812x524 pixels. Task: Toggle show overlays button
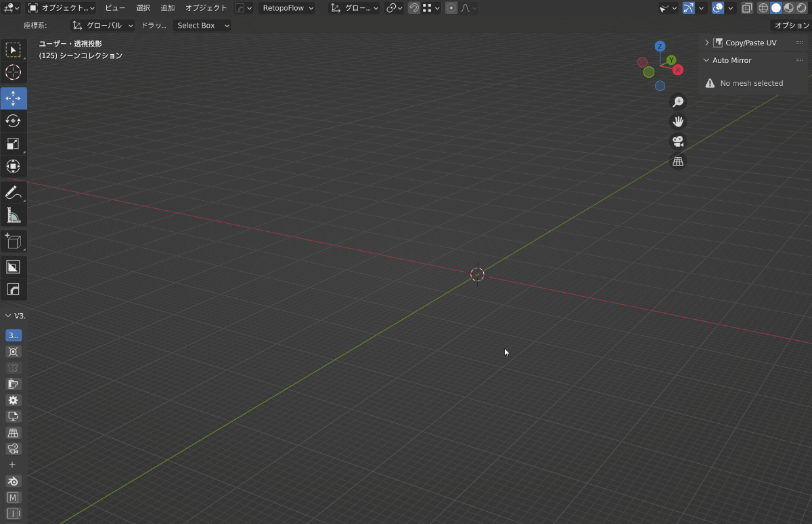click(718, 8)
